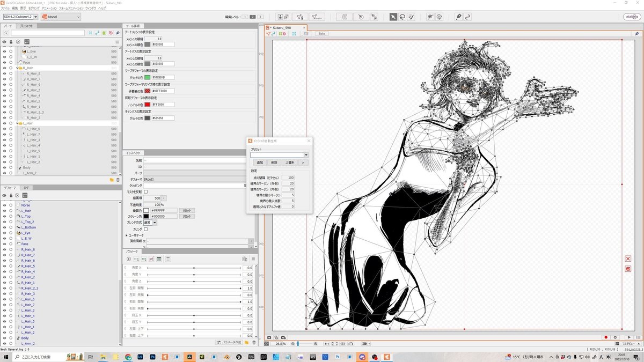Toggle lock circle for R_Hair_5 in Parts
This screenshot has height=362, width=644.
(11, 90)
